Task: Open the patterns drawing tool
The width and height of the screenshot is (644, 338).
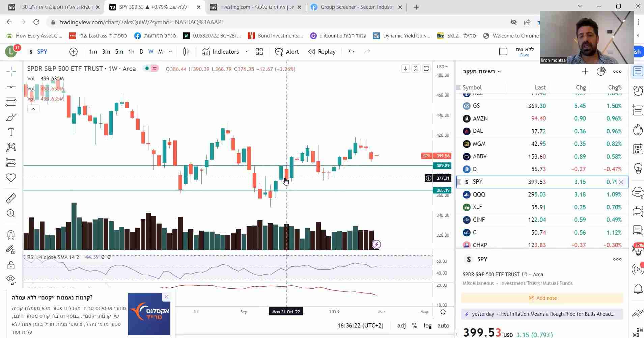Action: pos(11,147)
